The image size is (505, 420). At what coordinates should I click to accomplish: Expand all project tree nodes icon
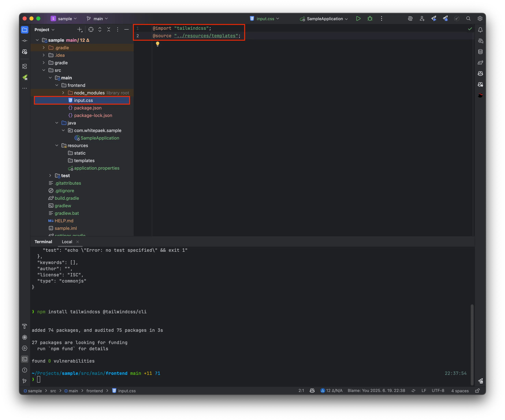click(100, 29)
